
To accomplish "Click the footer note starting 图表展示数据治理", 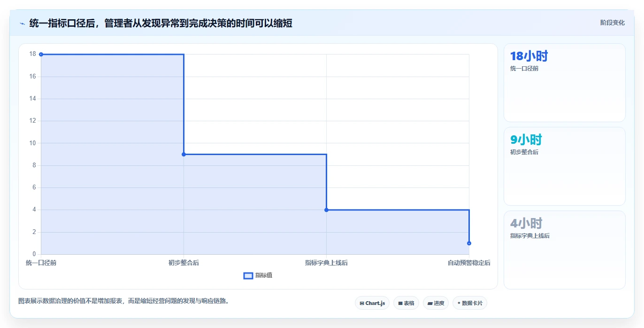I will (x=123, y=301).
